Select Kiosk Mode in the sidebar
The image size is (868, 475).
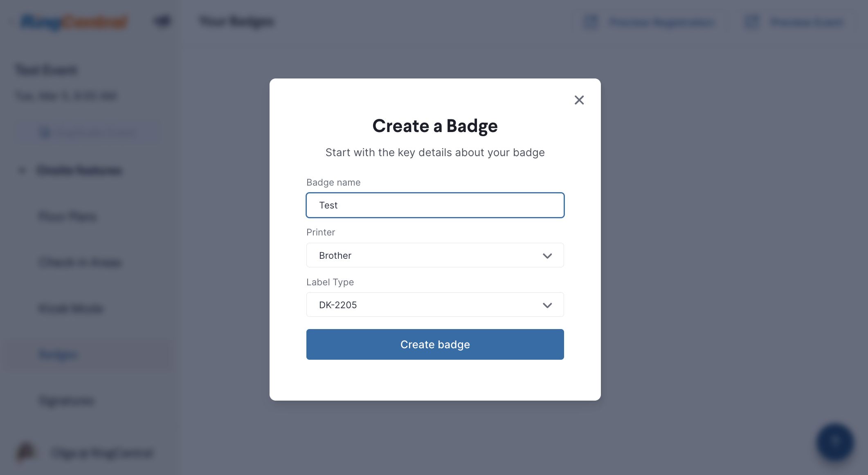(x=71, y=308)
